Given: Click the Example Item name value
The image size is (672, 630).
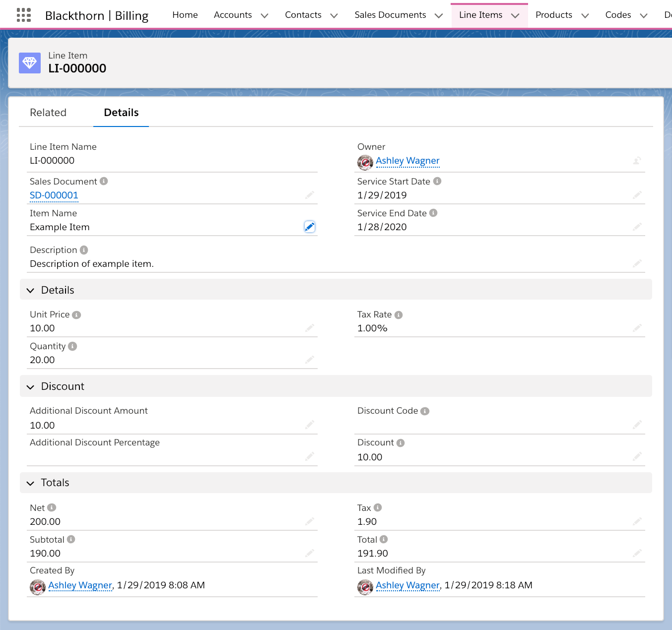Looking at the screenshot, I should pyautogui.click(x=60, y=227).
